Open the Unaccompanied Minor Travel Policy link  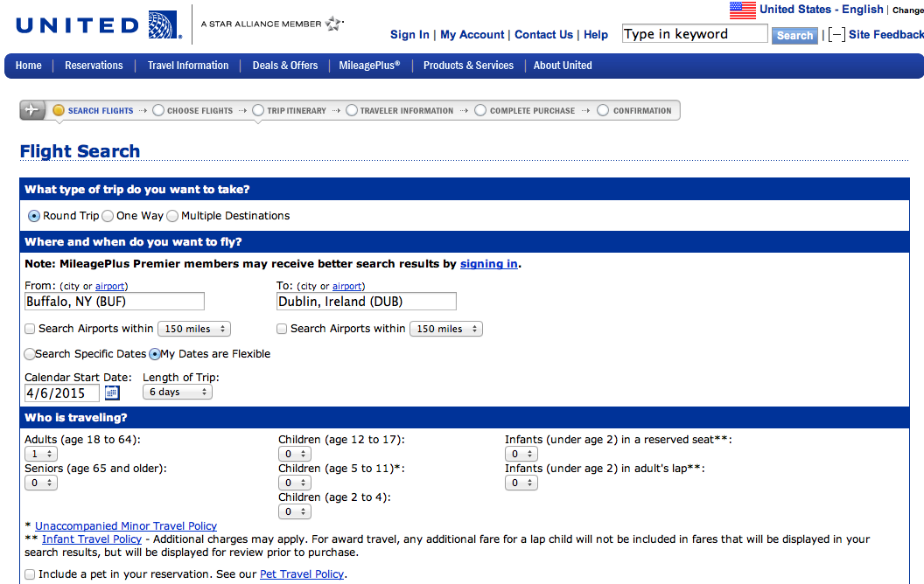(x=126, y=525)
